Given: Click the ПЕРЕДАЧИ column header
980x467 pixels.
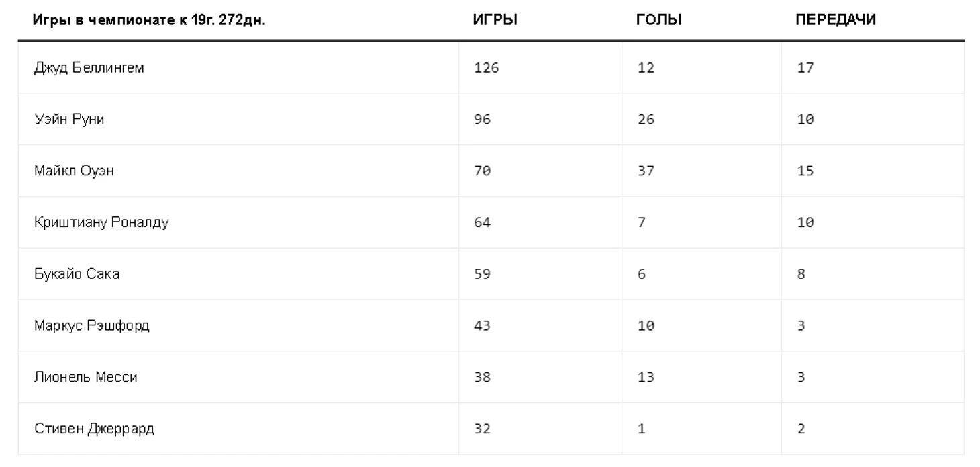Looking at the screenshot, I should [836, 20].
